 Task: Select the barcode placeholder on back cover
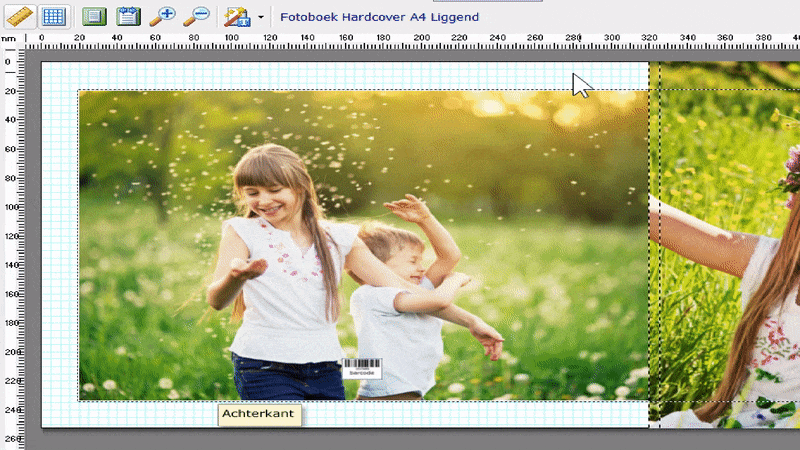(x=362, y=368)
